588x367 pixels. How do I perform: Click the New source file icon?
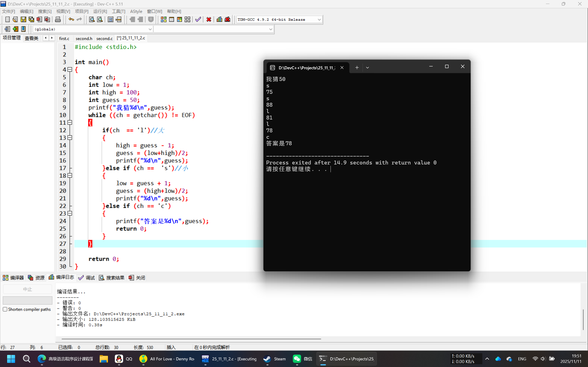pyautogui.click(x=7, y=19)
